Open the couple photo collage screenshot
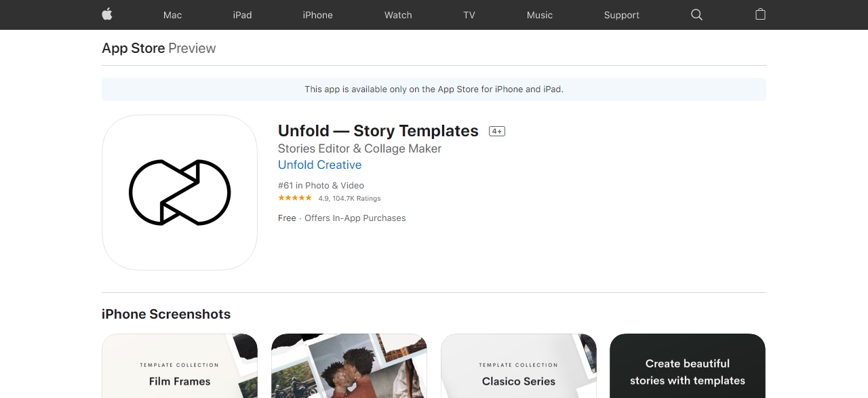Viewport: 868px width, 398px height. coord(349,366)
